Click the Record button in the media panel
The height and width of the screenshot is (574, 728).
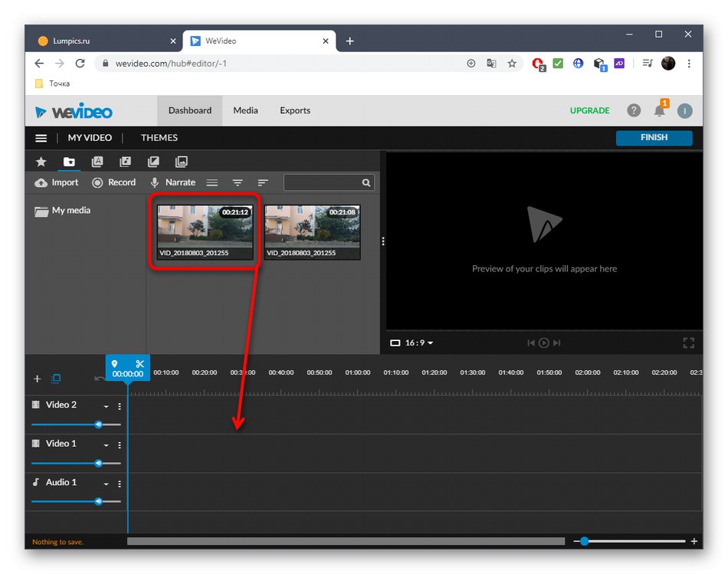pos(113,182)
